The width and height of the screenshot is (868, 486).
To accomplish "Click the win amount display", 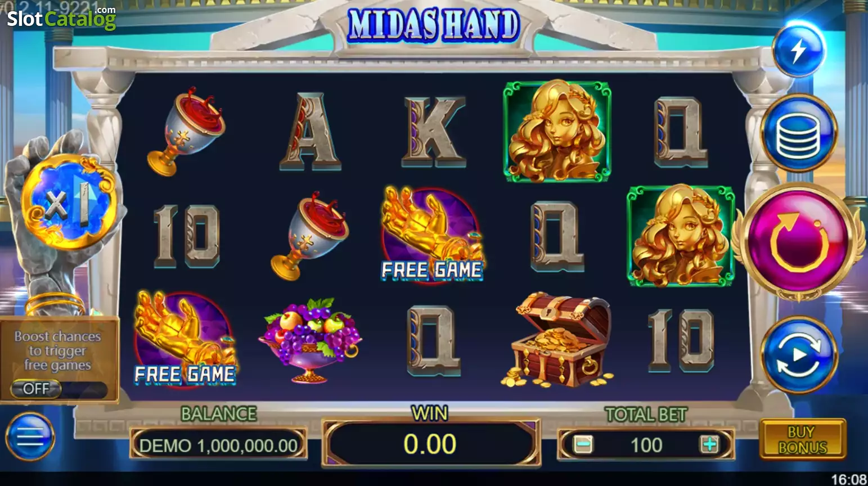I will pyautogui.click(x=430, y=444).
